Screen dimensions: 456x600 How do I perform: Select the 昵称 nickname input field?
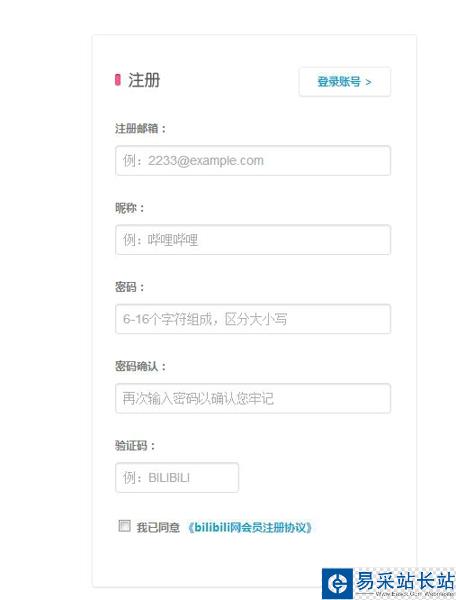click(253, 240)
